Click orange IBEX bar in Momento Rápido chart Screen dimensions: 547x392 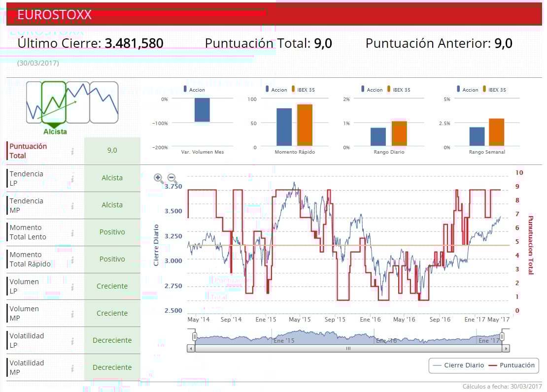coord(305,125)
